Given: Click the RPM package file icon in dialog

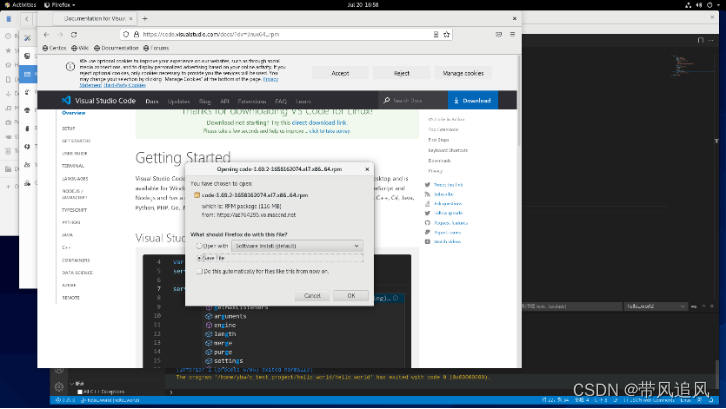Looking at the screenshot, I should coord(197,195).
